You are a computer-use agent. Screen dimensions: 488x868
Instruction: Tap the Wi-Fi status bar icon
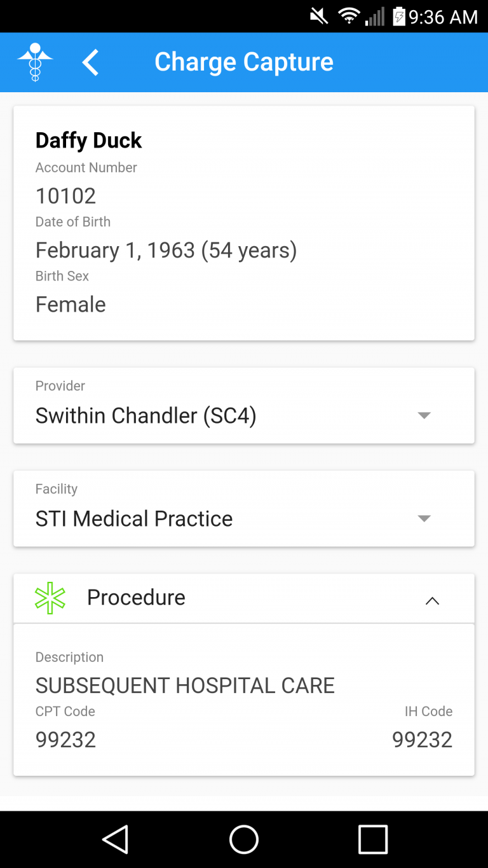click(348, 16)
